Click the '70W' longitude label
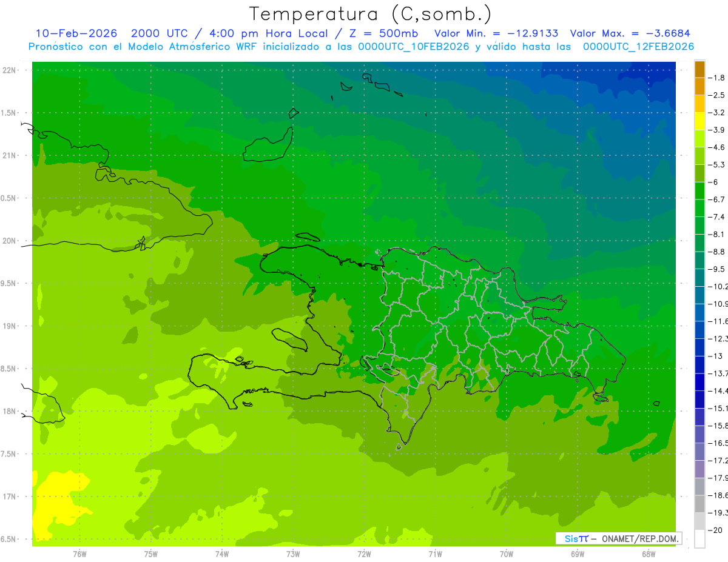728x562 pixels. (507, 554)
